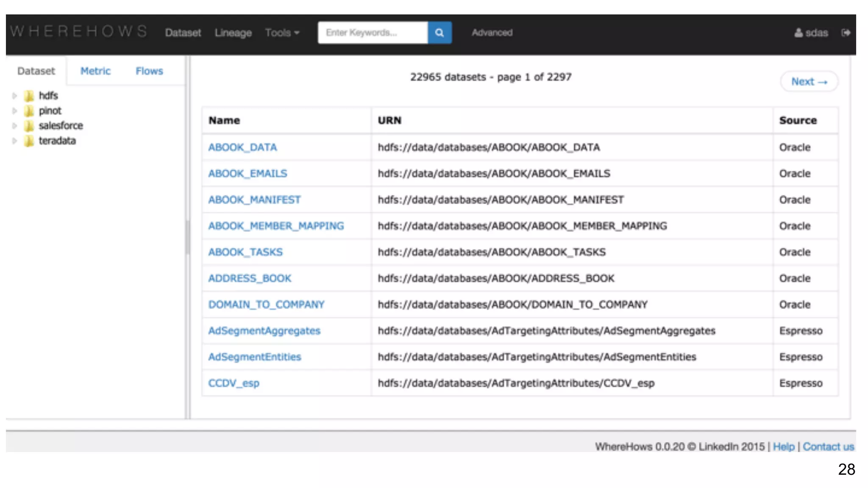Image resolution: width=868 pixels, height=488 pixels.
Task: Click the salesforce folder icon
Action: point(29,126)
